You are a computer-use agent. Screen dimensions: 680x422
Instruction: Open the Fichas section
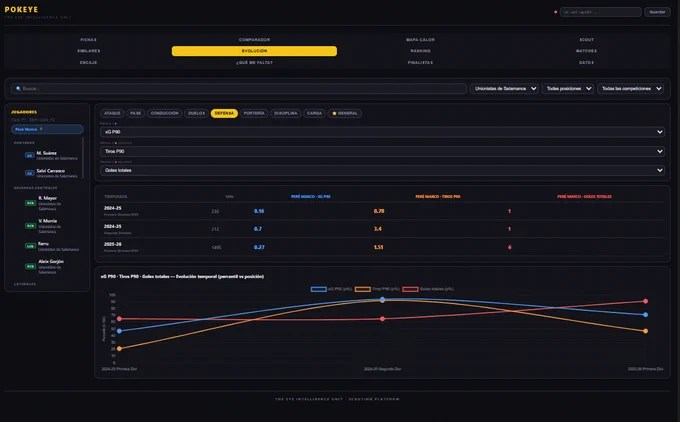(88, 39)
